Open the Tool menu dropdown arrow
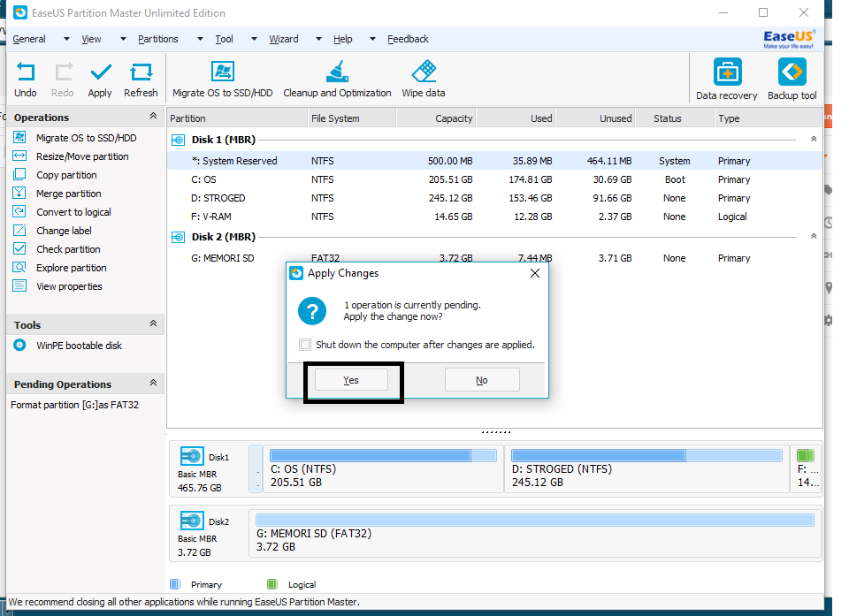Viewport: 849px width, 616px height. [x=254, y=39]
